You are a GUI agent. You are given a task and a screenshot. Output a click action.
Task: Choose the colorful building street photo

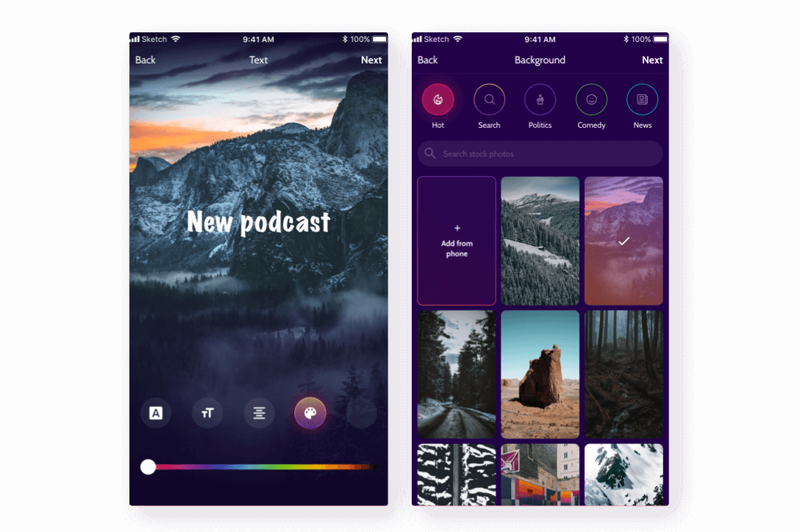tap(540, 475)
